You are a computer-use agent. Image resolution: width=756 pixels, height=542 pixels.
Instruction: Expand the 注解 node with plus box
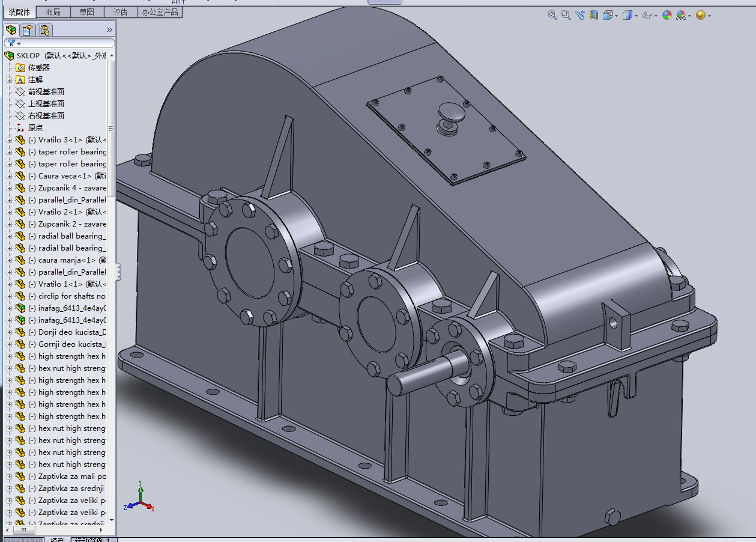pos(9,80)
